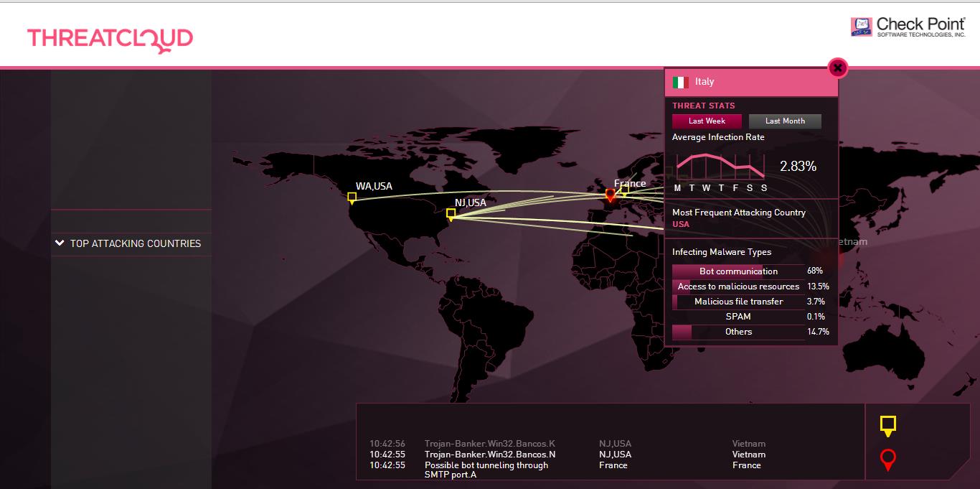This screenshot has height=489, width=980.
Task: Click the WA,USA yellow attacker marker
Action: [x=352, y=197]
